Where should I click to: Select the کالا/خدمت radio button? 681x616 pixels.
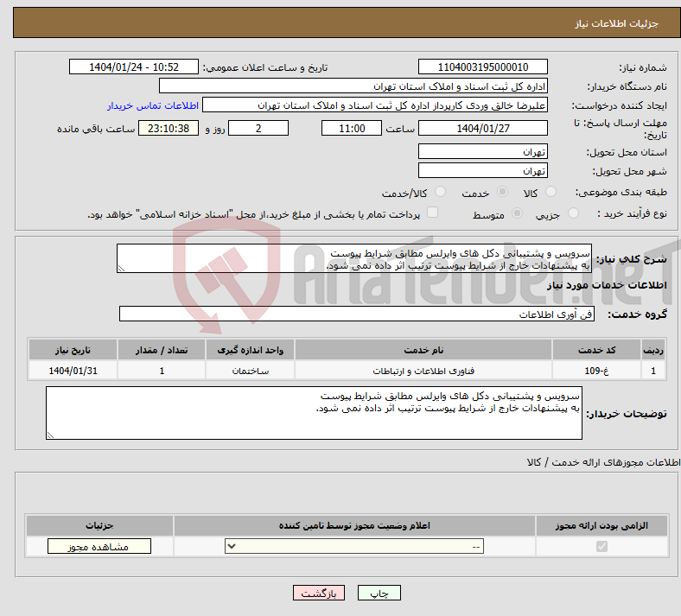pyautogui.click(x=441, y=192)
